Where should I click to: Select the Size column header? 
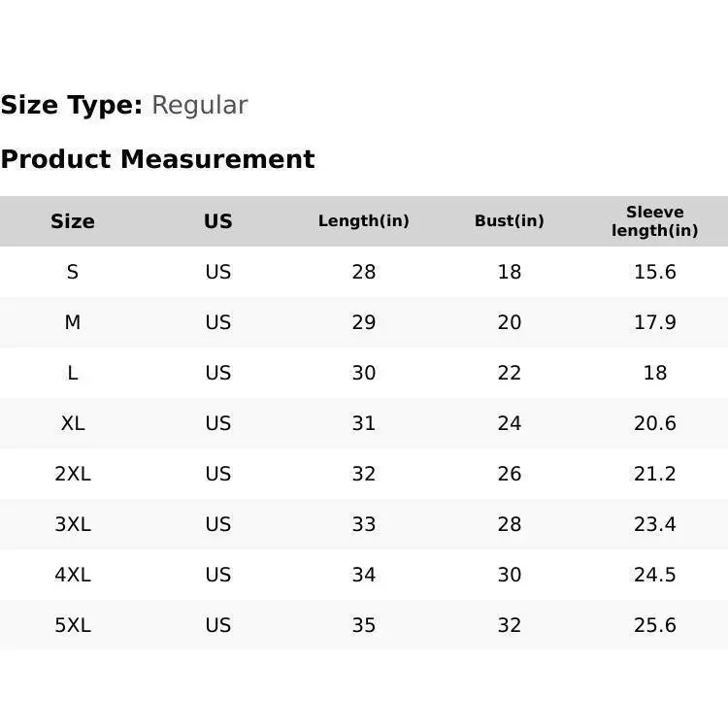73,221
